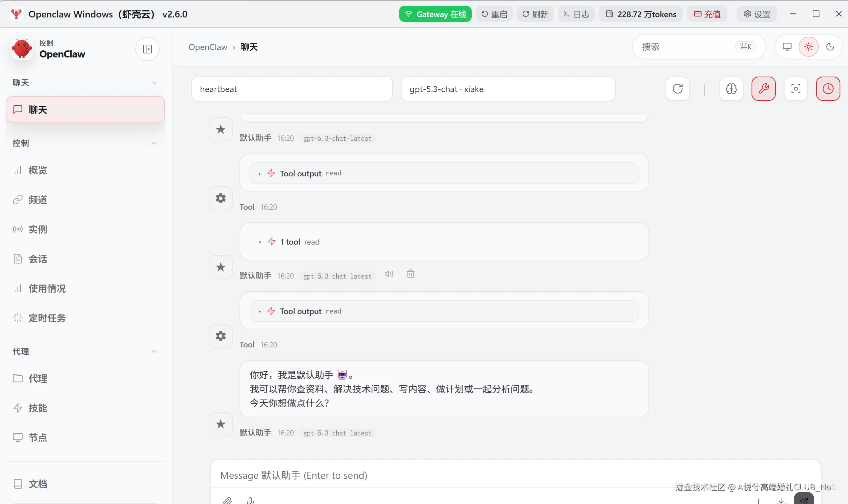Click the 充值 recharge button

[707, 14]
